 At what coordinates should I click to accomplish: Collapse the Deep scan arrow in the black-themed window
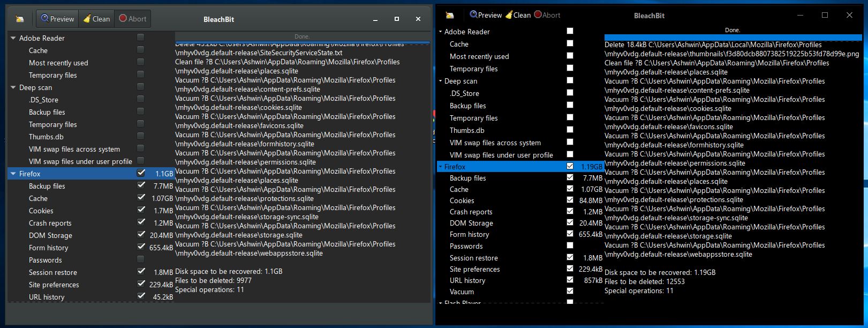(440, 81)
